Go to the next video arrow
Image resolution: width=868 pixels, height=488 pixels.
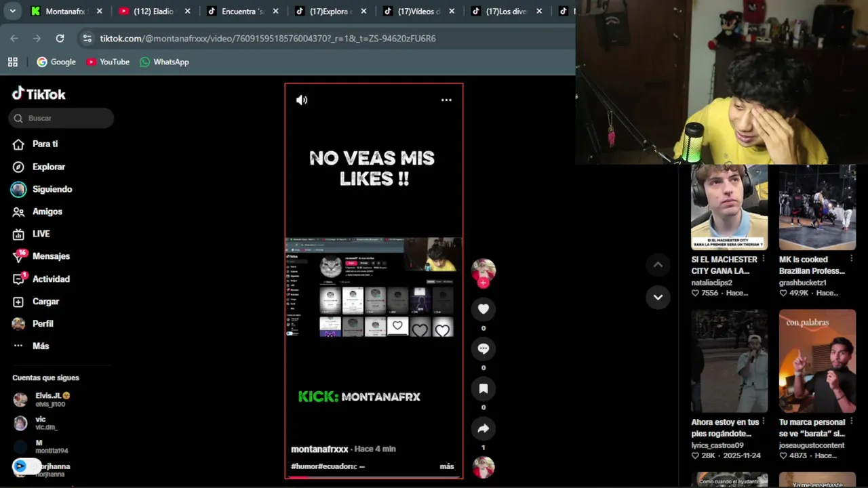[658, 297]
